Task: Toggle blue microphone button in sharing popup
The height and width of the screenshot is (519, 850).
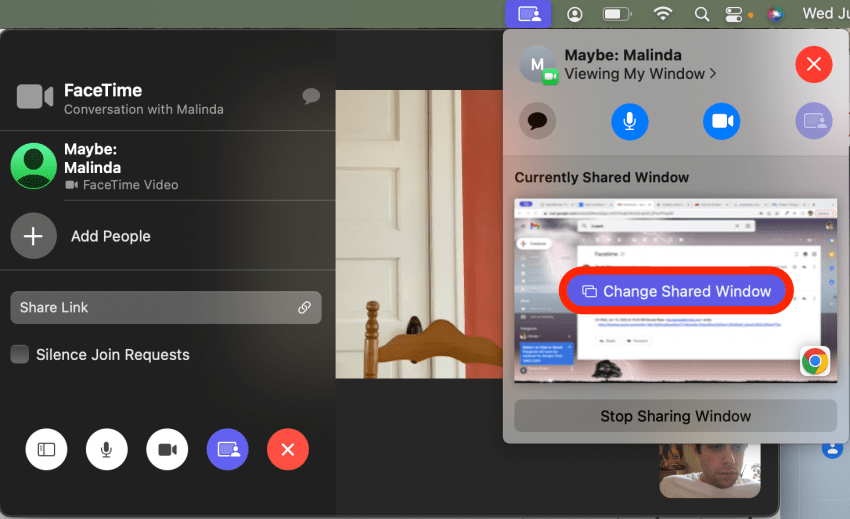Action: point(630,122)
